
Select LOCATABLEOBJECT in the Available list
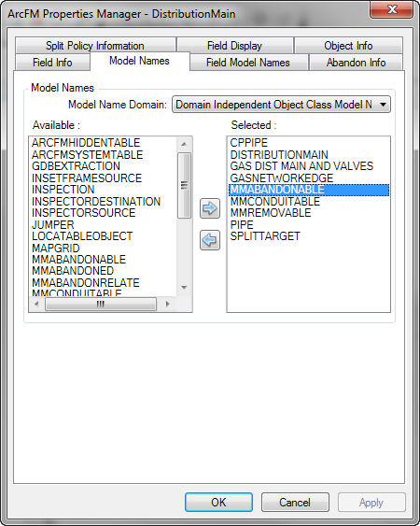click(82, 236)
